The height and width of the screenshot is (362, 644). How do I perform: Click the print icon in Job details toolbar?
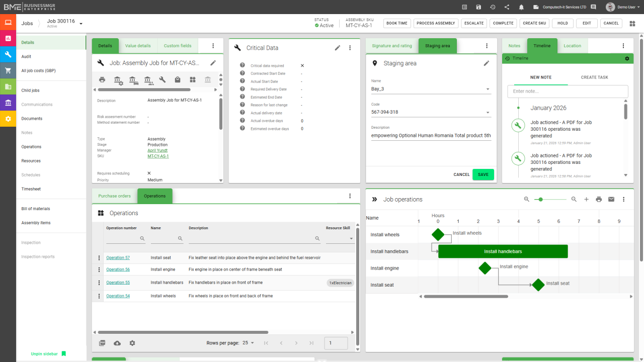(102, 79)
